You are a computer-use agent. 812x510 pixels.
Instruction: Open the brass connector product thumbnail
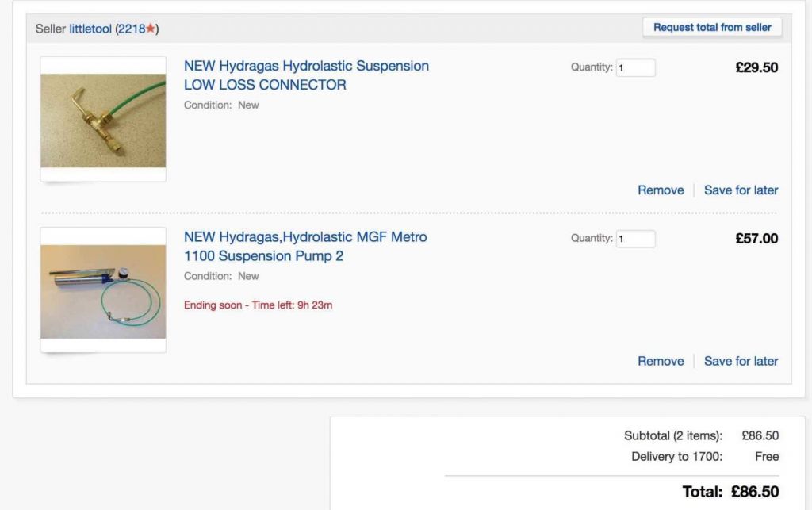point(103,120)
